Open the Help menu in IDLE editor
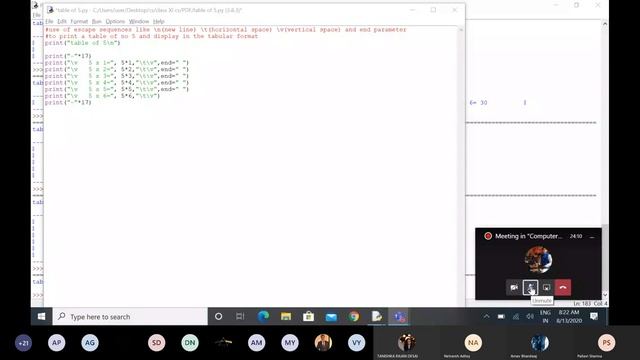Screen dimensions: 640x360 (158, 21)
